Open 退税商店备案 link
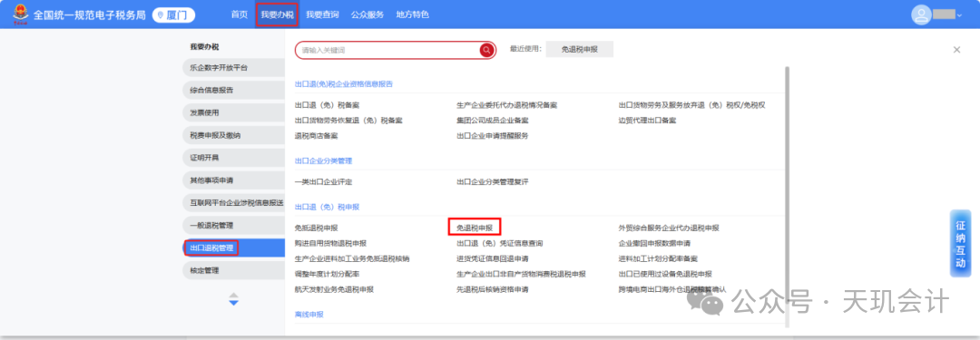The width and height of the screenshot is (980, 340). tap(316, 135)
